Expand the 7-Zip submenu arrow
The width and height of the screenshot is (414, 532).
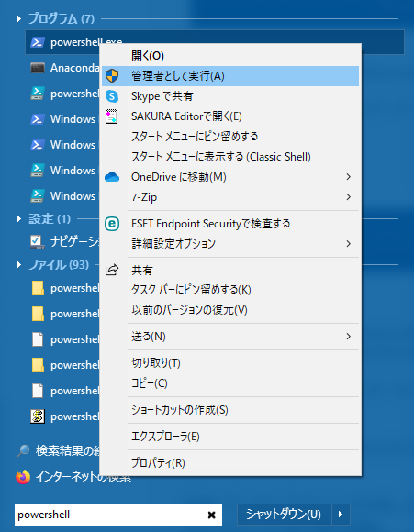(349, 197)
